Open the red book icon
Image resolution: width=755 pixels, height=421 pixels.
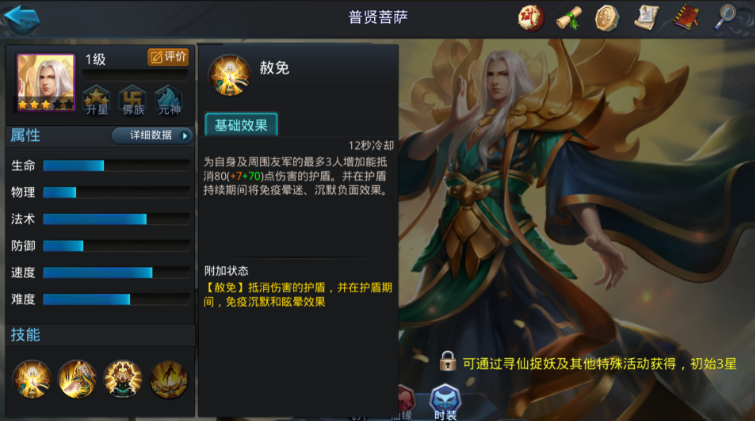[686, 18]
